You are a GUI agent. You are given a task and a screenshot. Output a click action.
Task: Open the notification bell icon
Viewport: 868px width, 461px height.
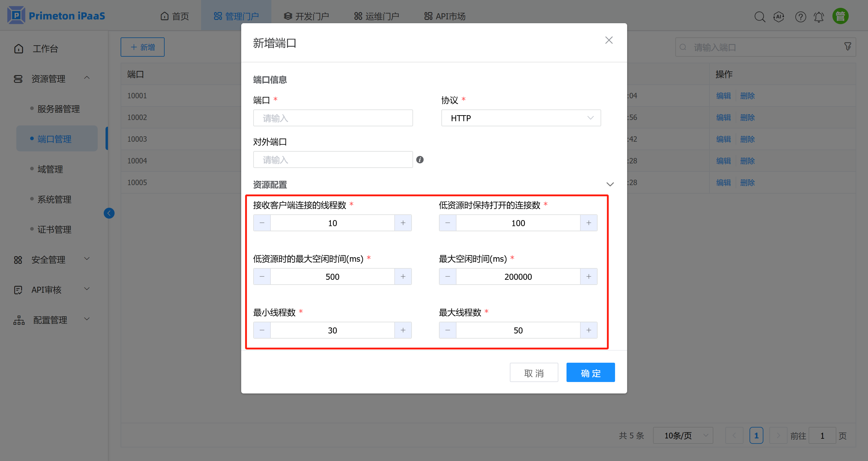pos(819,16)
